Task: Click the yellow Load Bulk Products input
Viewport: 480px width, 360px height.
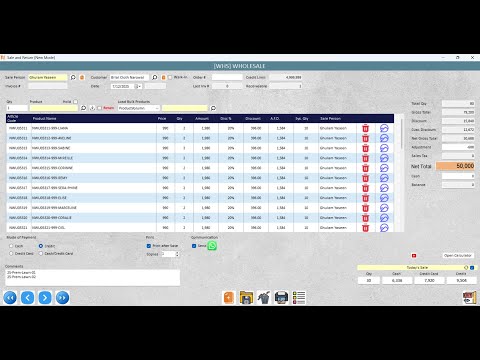Action: (185, 108)
